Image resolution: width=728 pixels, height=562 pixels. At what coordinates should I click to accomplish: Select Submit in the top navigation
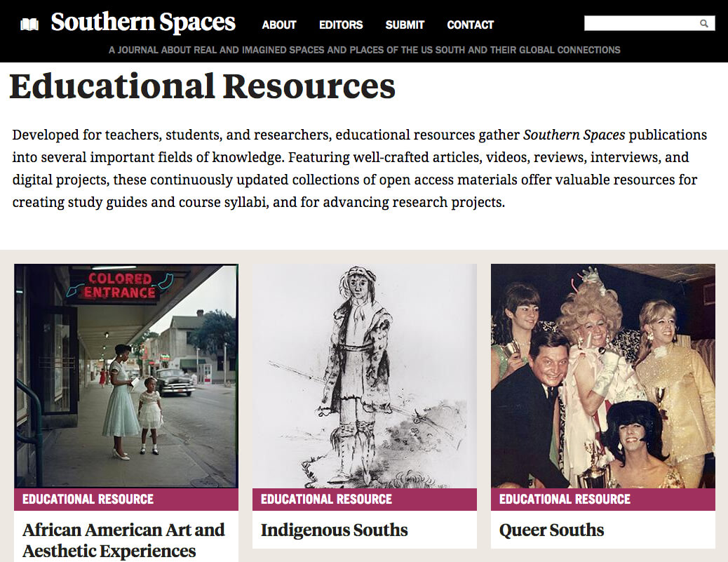(405, 25)
